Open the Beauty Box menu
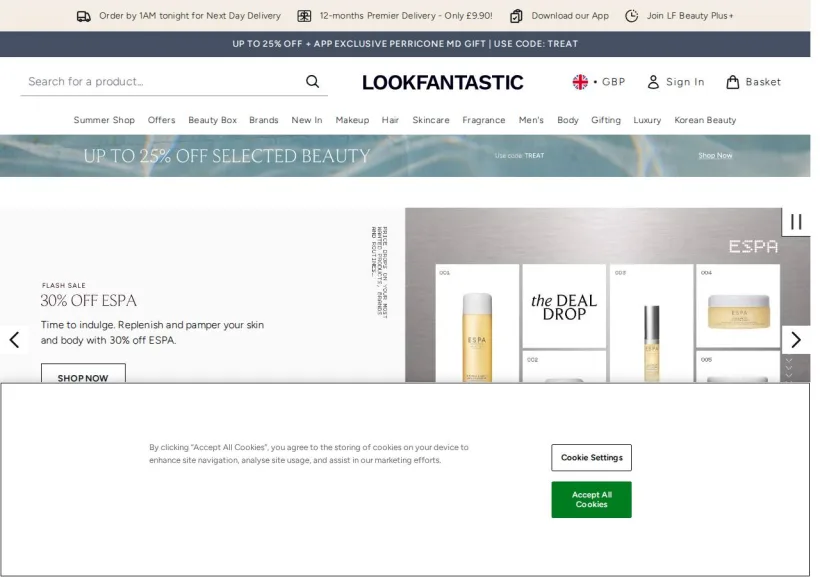Screen dimensions: 820x577 pyautogui.click(x=212, y=120)
